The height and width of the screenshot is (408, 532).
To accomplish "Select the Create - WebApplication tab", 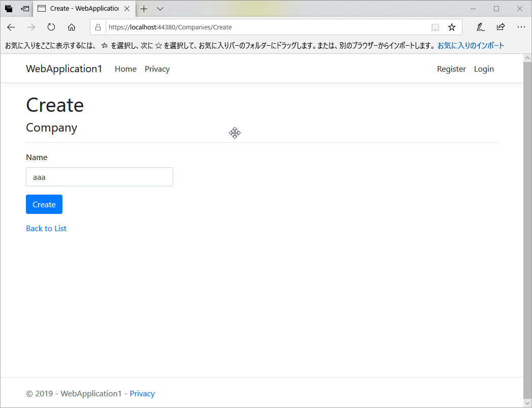I will coord(84,9).
